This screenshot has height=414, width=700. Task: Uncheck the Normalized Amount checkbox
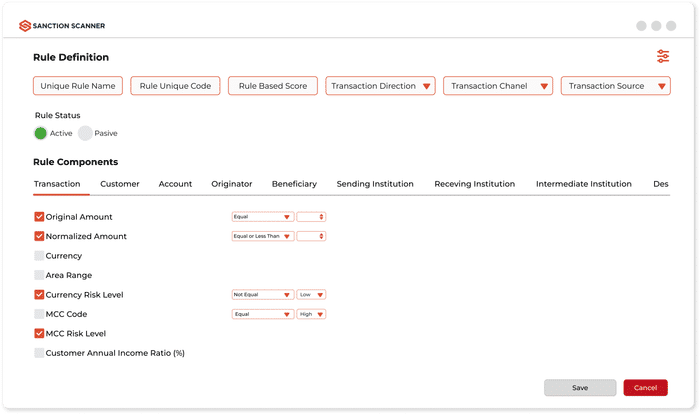point(39,236)
